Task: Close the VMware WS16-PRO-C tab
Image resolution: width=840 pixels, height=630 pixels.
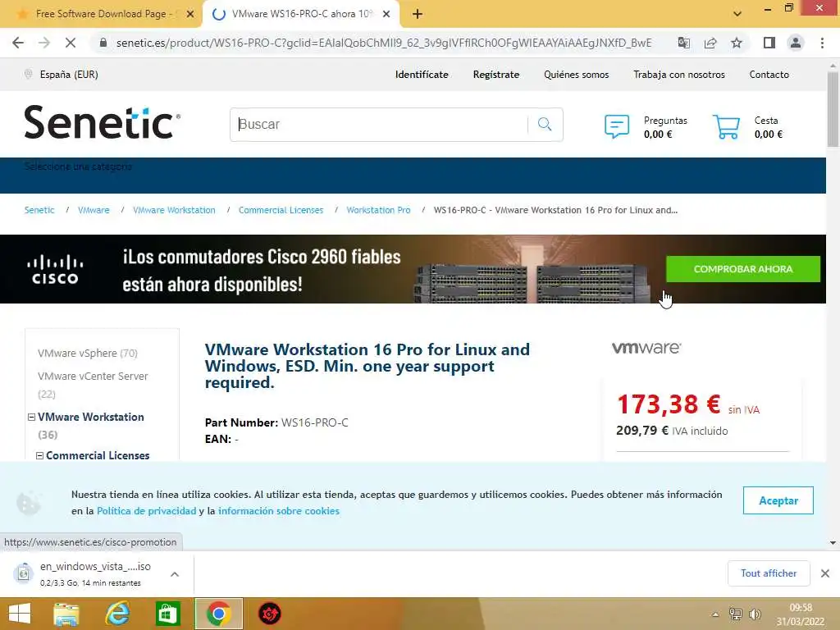Action: (386, 14)
